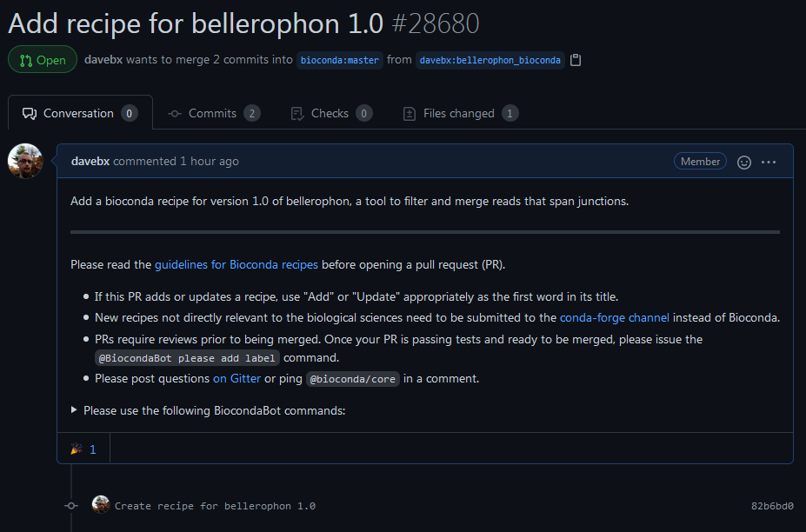Click the davebx:bellerophon_bioconda head branch label
Viewport: 806px width, 532px height.
pyautogui.click(x=490, y=60)
